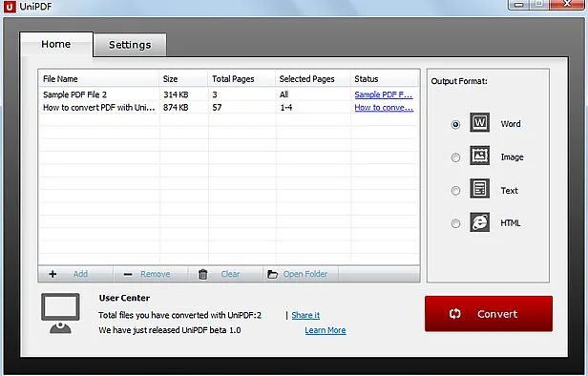The image size is (588, 376).
Task: Click the Text format document icon
Action: coord(479,189)
